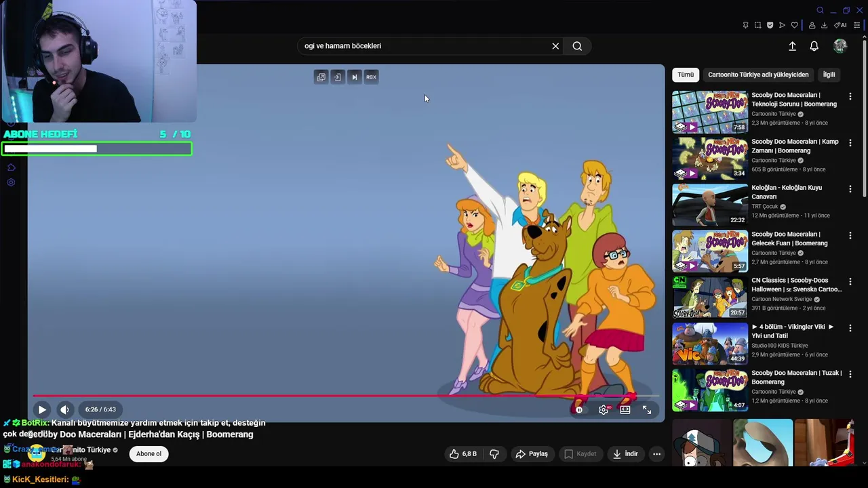Select the 'Tümü' filter chip

[x=686, y=75]
